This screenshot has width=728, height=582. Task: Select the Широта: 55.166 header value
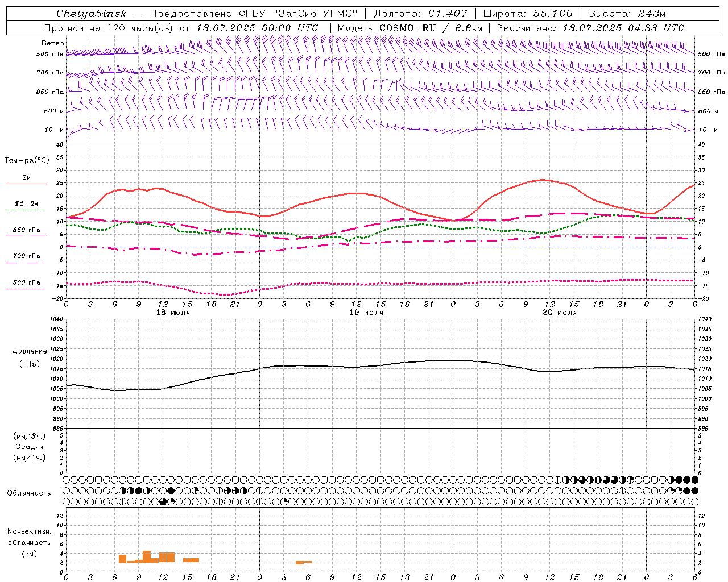click(527, 14)
